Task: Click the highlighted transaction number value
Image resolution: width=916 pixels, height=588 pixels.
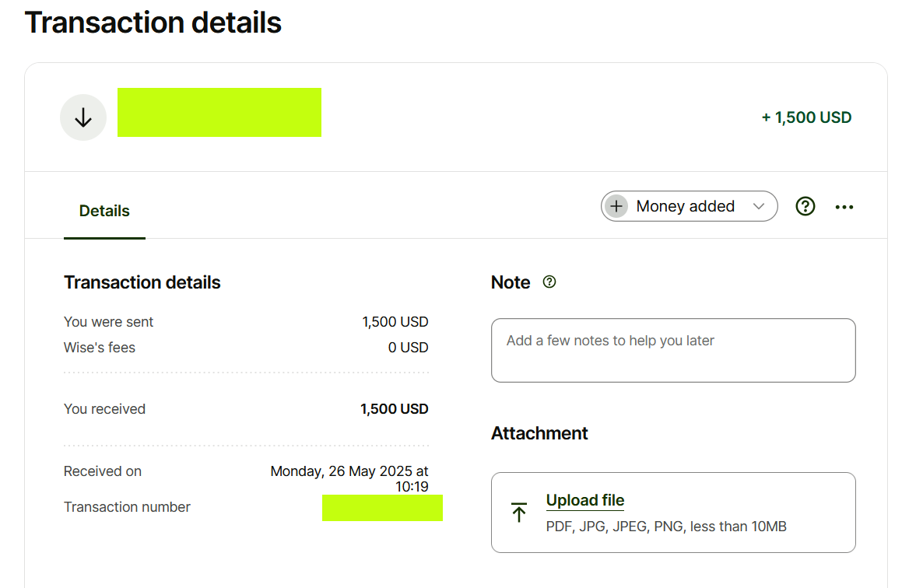Action: pyautogui.click(x=382, y=508)
